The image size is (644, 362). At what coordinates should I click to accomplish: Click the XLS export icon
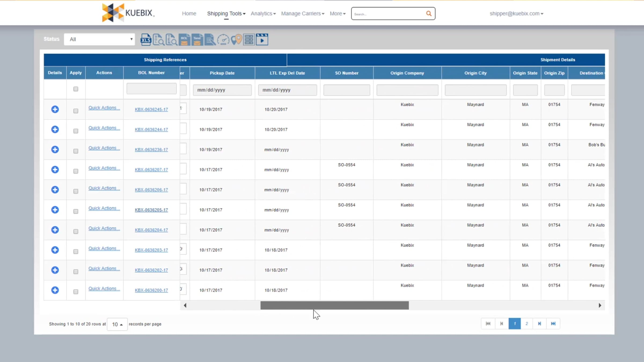(146, 40)
